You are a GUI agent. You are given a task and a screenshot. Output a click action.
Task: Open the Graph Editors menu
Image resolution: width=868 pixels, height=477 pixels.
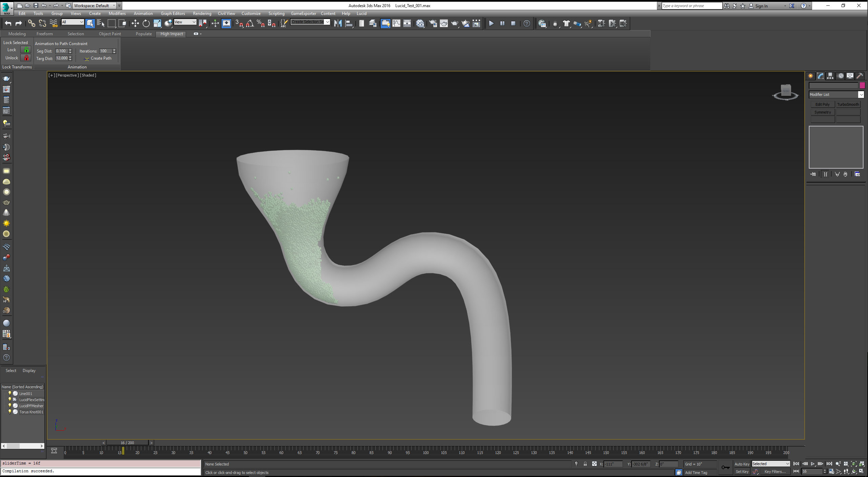click(172, 14)
